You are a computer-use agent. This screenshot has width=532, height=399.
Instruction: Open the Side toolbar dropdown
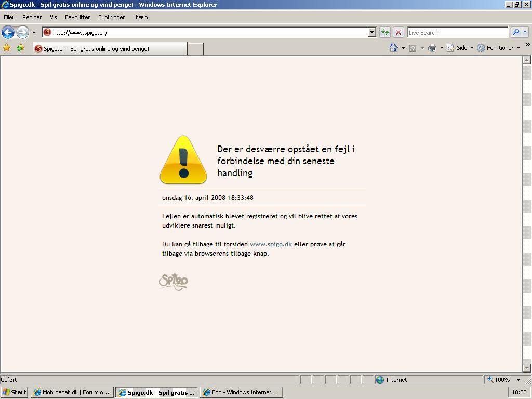click(460, 48)
